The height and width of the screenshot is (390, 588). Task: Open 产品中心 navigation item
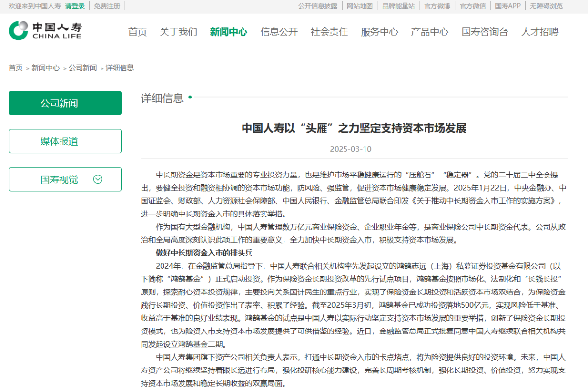tap(429, 32)
